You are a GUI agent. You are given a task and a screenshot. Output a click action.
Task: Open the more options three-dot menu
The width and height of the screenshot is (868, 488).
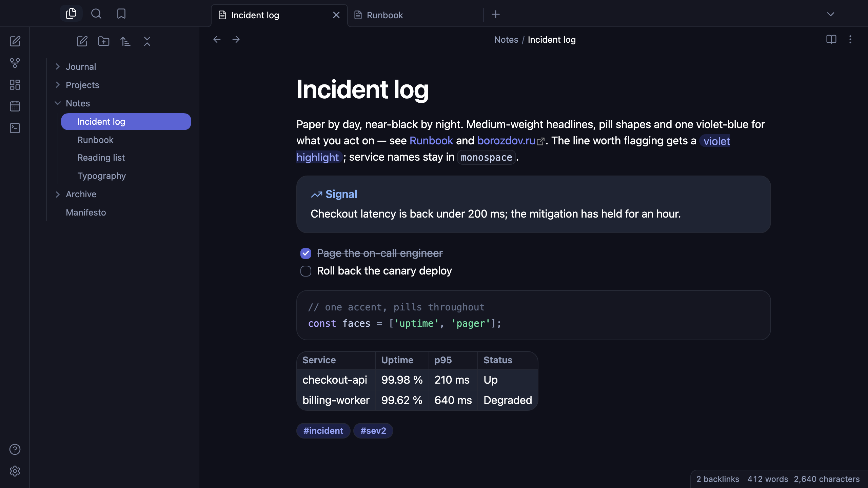click(850, 40)
